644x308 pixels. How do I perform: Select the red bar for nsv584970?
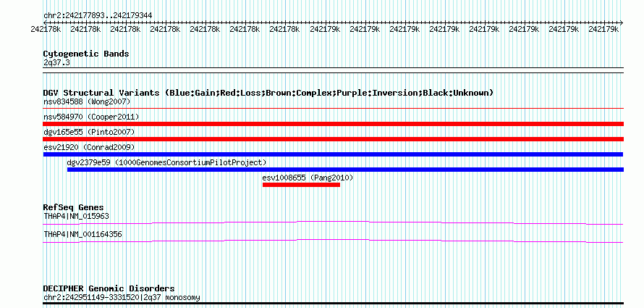click(x=333, y=124)
